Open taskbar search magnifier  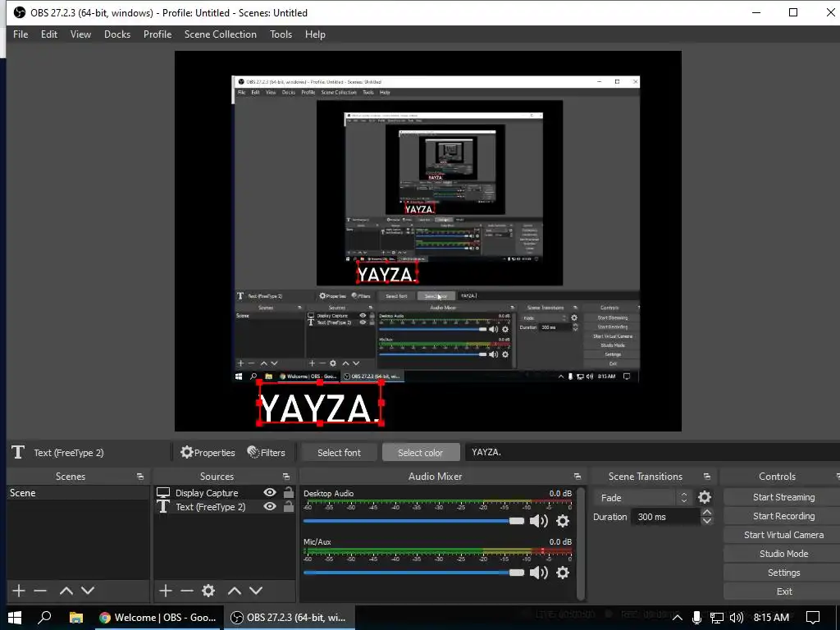[x=45, y=618]
